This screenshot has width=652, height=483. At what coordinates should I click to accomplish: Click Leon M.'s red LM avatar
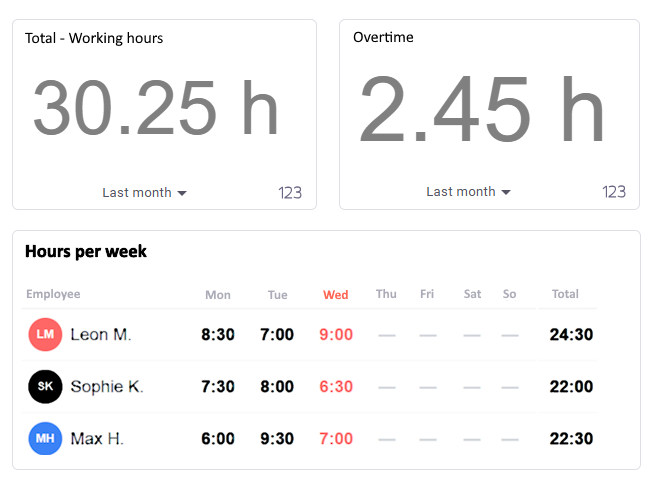[45, 334]
